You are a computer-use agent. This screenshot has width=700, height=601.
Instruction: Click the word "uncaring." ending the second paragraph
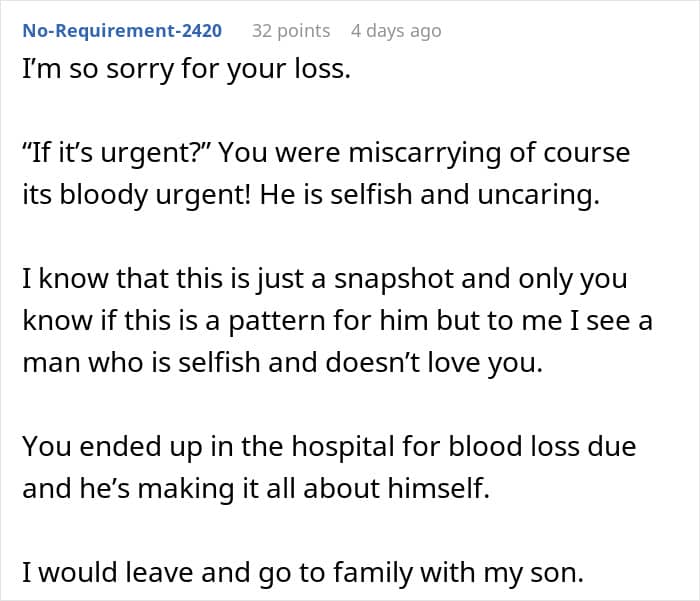[538, 196]
